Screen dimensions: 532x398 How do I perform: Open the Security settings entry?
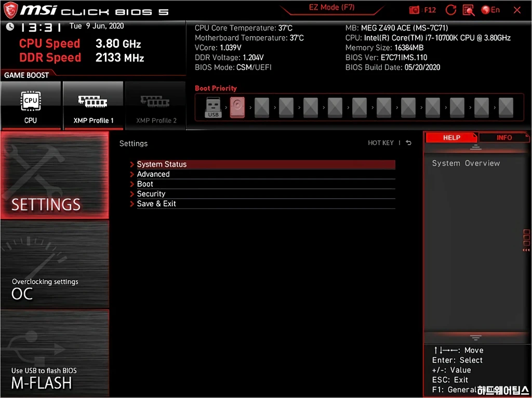click(x=265, y=194)
